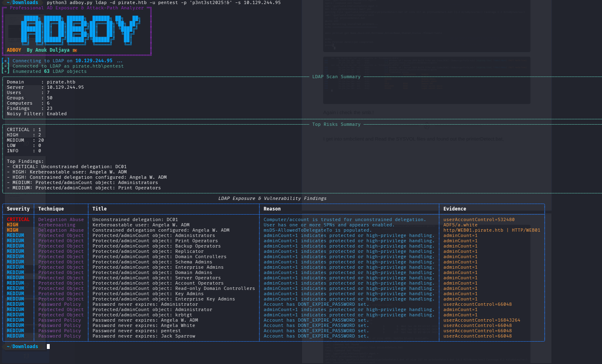The width and height of the screenshot is (602, 364).
Task: Click the [+] marker beside Enumerated 63 LDAP objects
Action: coord(5,71)
